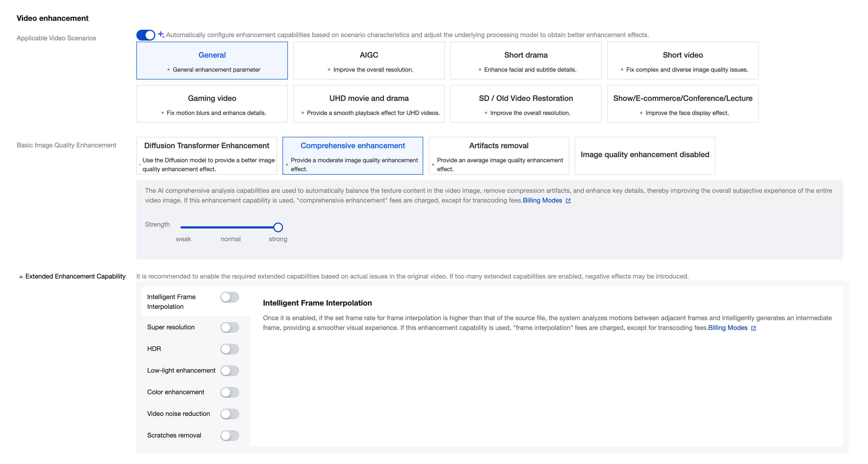Turn on Super resolution
Image resolution: width=868 pixels, height=464 pixels.
tap(229, 327)
